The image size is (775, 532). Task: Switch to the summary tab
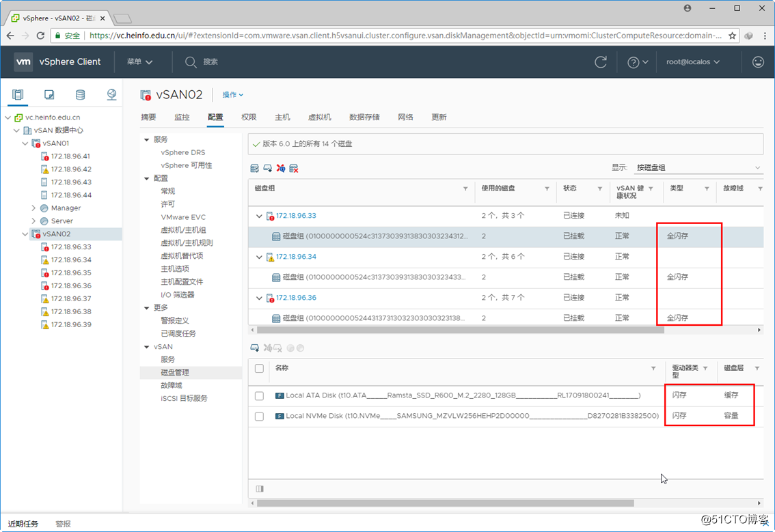(x=148, y=117)
